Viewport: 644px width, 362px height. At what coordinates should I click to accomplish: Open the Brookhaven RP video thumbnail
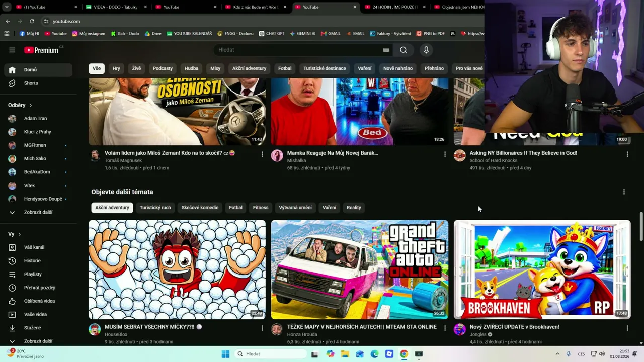542,269
